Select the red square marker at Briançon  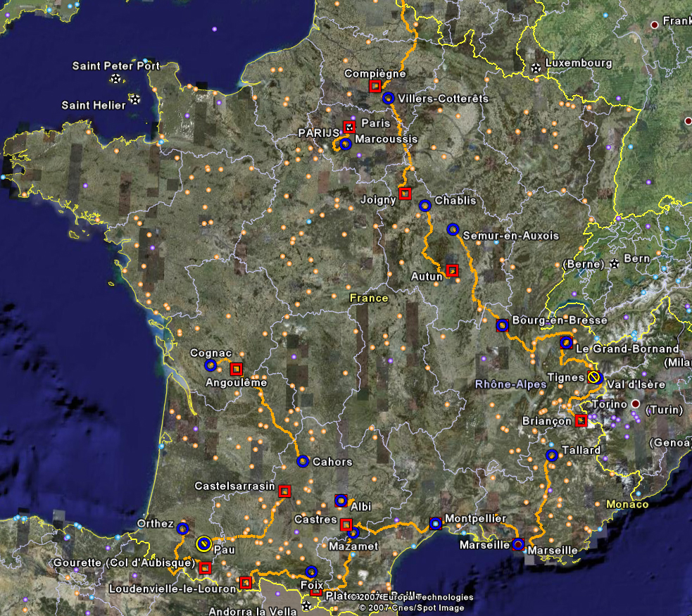click(581, 420)
